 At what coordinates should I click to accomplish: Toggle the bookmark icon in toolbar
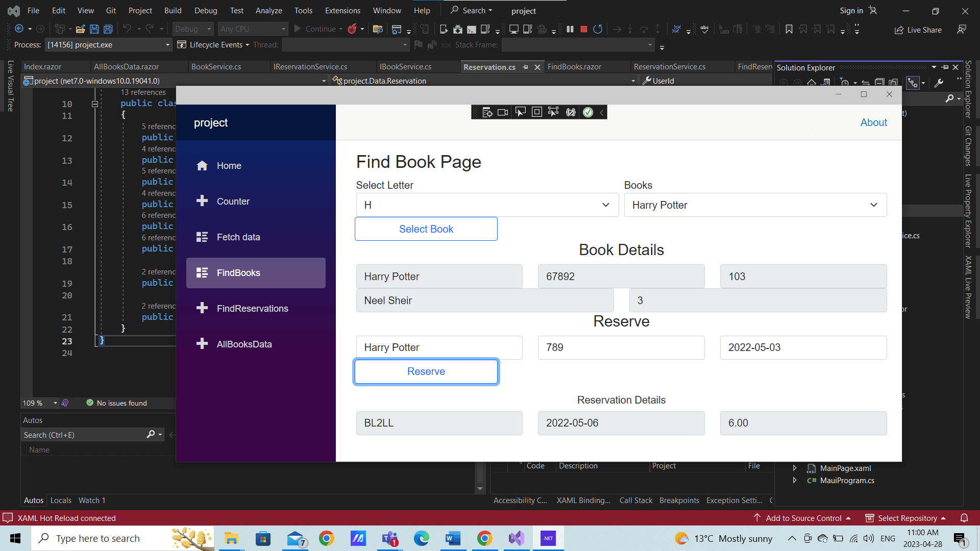point(789,29)
